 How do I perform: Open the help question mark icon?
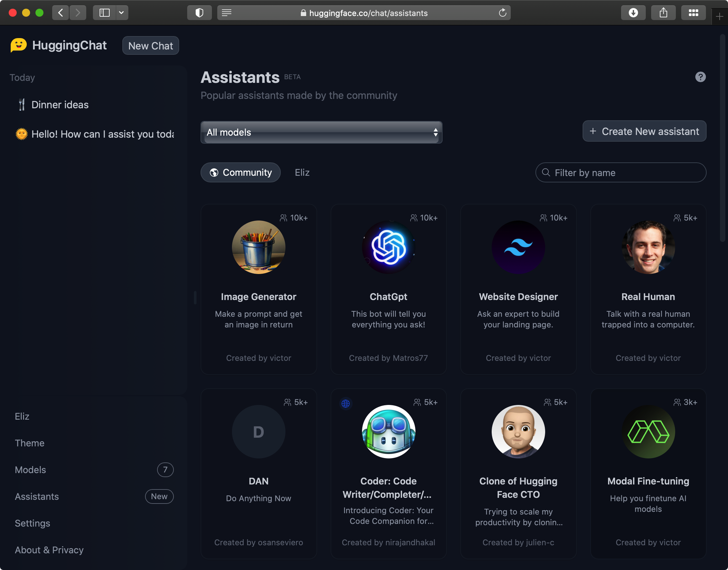pos(700,77)
